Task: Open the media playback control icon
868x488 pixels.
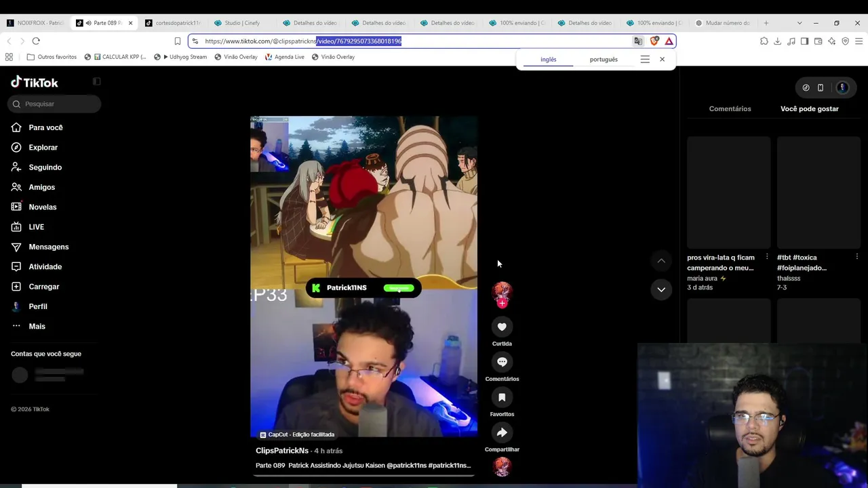Action: [x=791, y=41]
